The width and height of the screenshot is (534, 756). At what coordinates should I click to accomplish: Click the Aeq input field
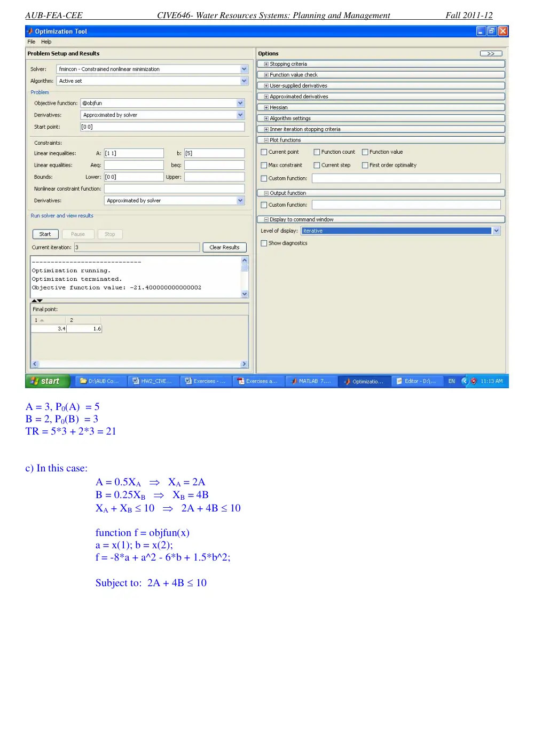[133, 165]
